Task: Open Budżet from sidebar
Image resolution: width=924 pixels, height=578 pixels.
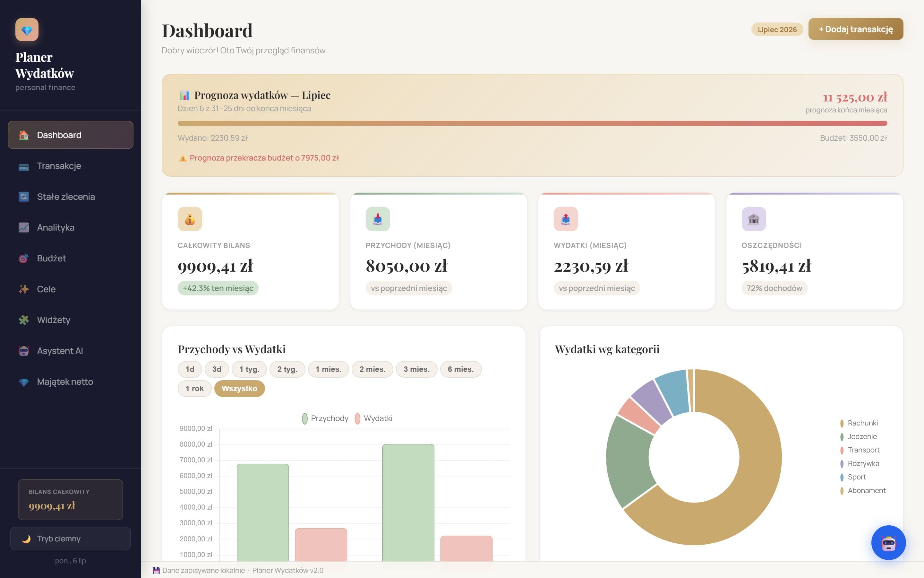Action: tap(71, 258)
